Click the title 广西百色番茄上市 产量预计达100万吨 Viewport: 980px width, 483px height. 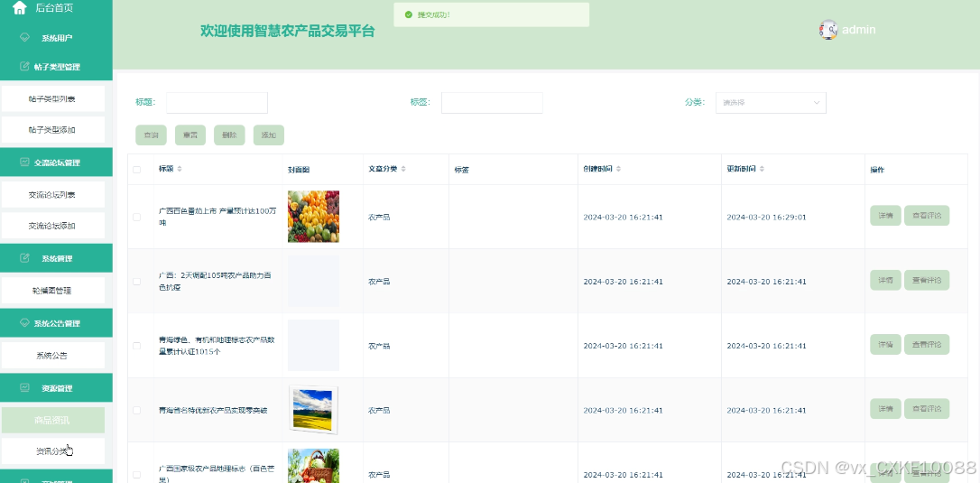point(217,217)
